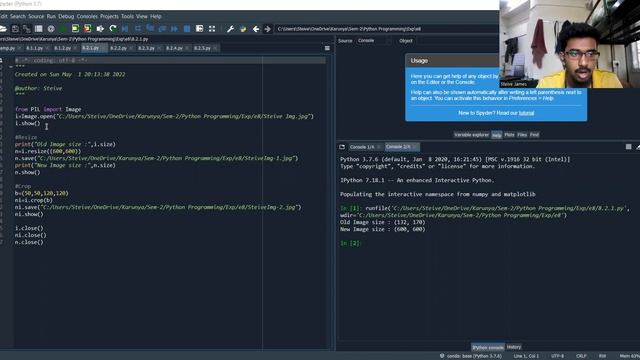Viewport: 640px width, 360px height.
Task: Open the PYTHONPATH manager python icon
Action: click(x=243, y=29)
